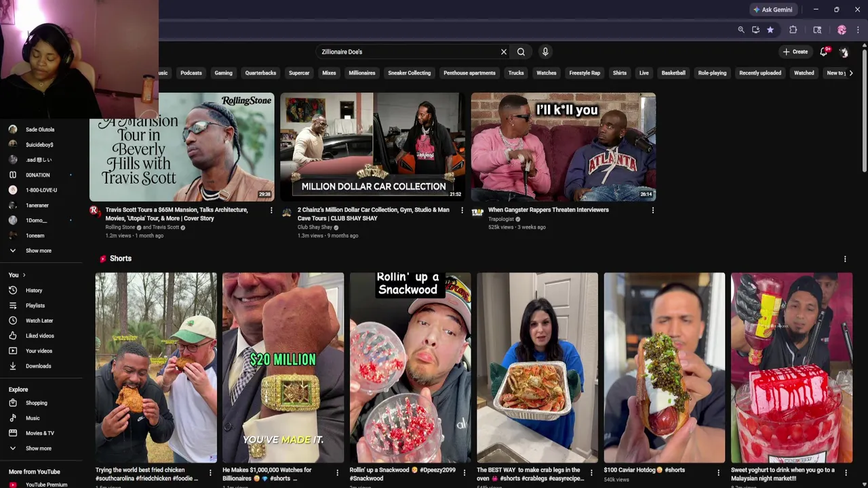Start voice search with microphone icon

pyautogui.click(x=545, y=52)
